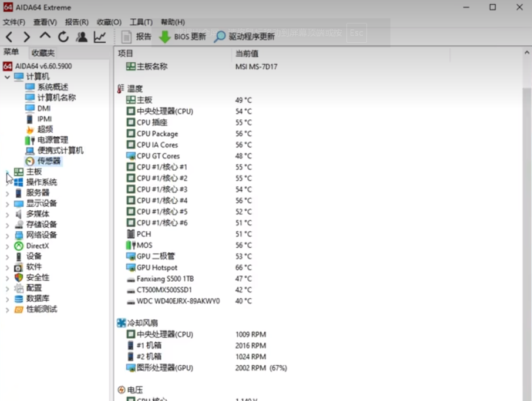Select the 便携式计算机 laptop icon
This screenshot has height=401, width=532.
tap(30, 151)
